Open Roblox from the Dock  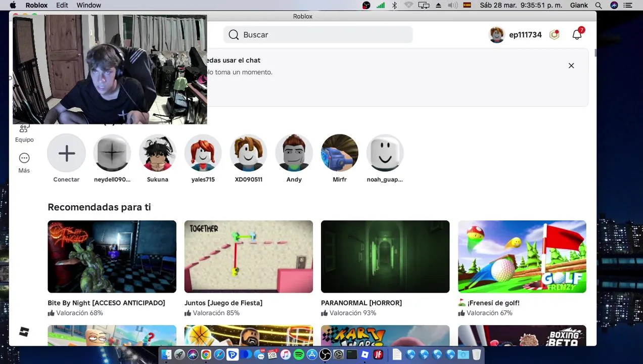364,354
